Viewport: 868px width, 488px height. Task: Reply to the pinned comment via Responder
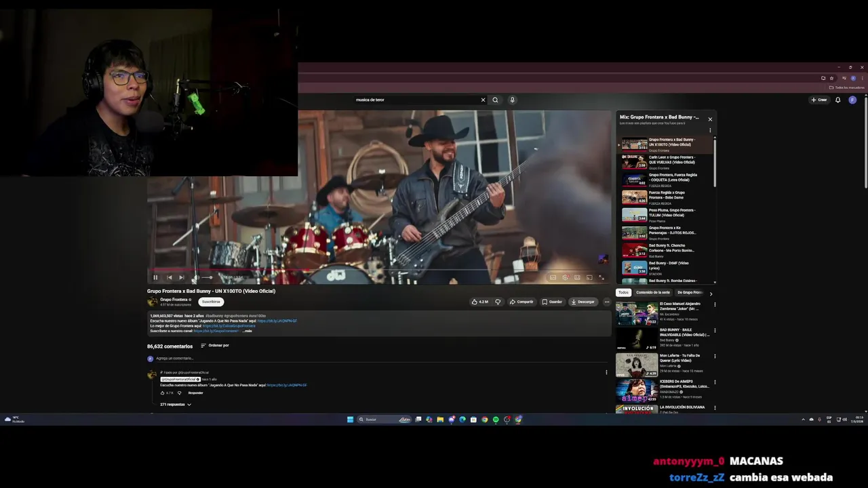pos(195,393)
